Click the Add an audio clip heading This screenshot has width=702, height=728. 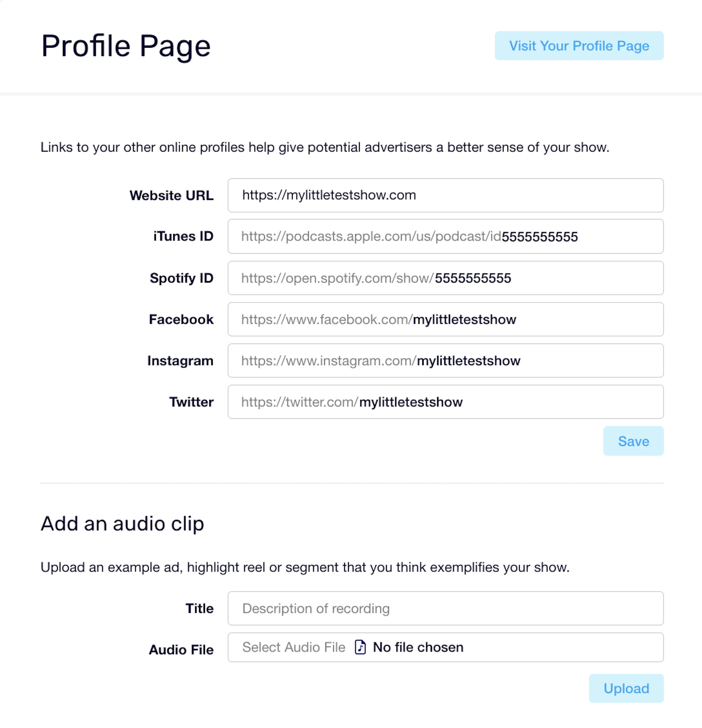click(x=122, y=524)
